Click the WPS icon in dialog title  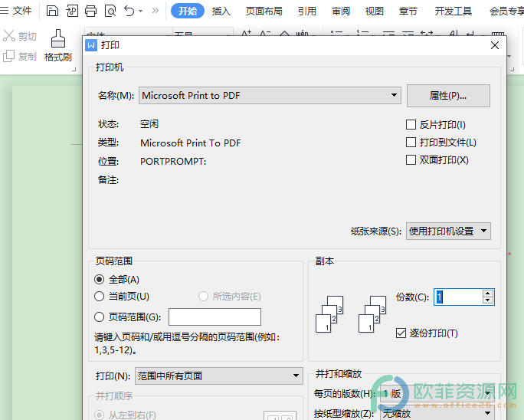[91, 45]
